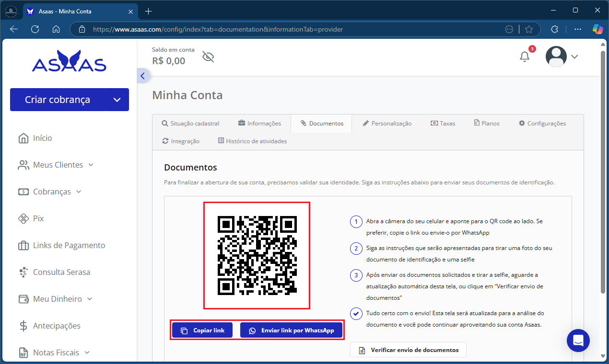Toggle account balance visibility eye icon

click(208, 57)
